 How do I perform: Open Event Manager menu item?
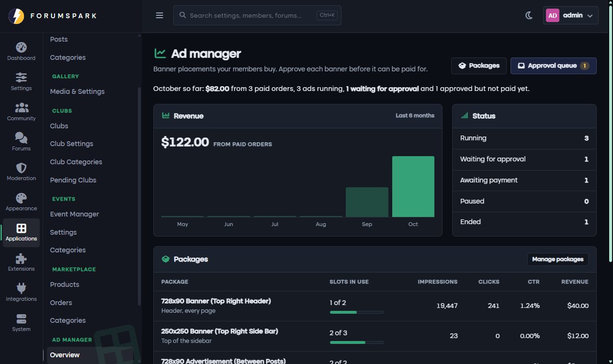(74, 214)
